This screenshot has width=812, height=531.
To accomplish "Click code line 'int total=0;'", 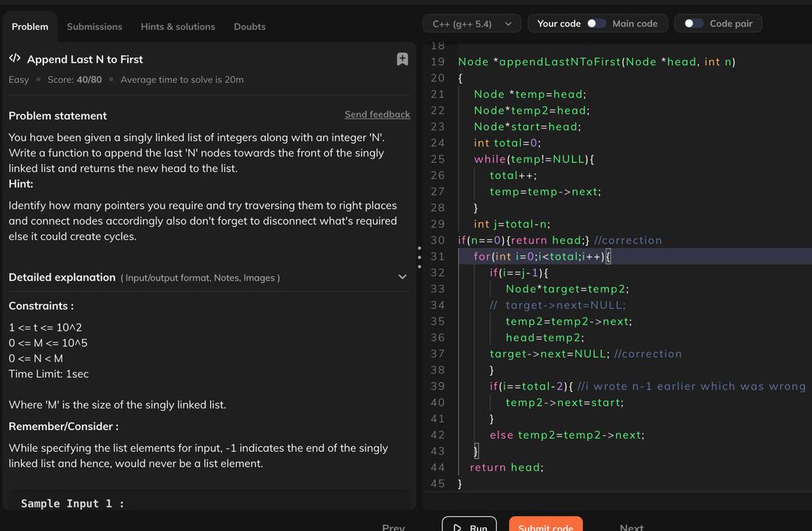I will click(507, 143).
